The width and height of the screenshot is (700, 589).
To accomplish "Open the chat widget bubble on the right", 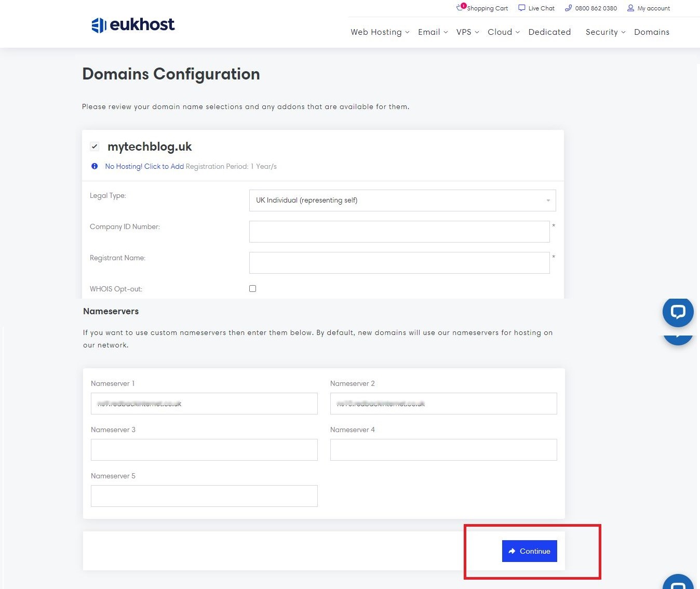I will pos(678,312).
